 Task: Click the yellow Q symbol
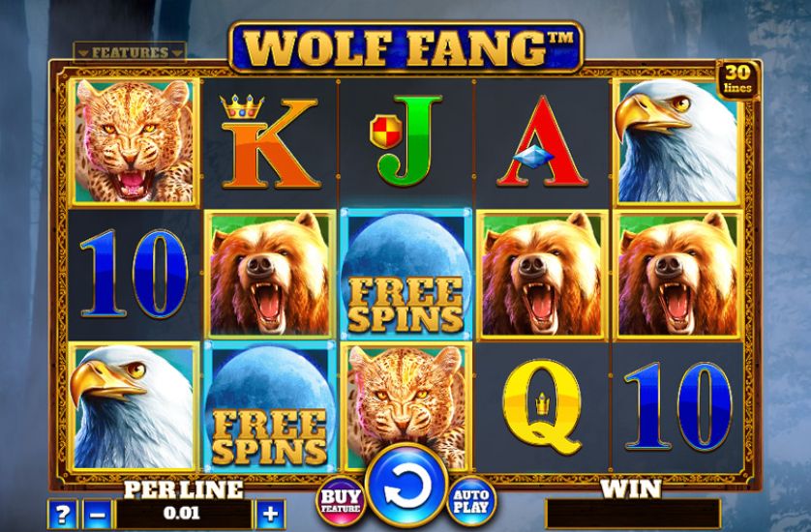[542, 407]
